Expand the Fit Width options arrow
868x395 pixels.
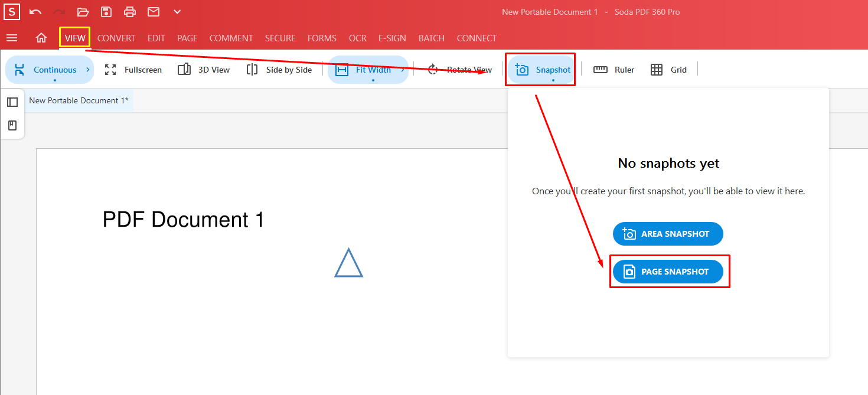point(403,70)
